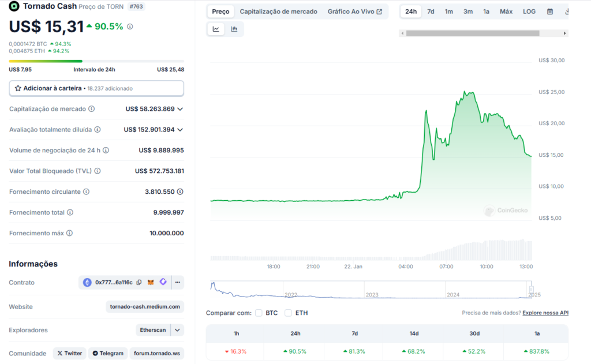Show info for Fornecimento máx
This screenshot has width=591, height=364.
pos(69,233)
